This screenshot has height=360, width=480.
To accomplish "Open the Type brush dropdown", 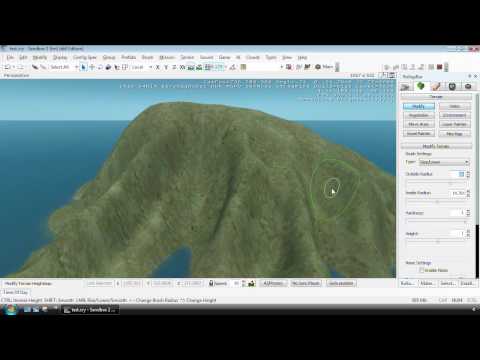I will 444,162.
